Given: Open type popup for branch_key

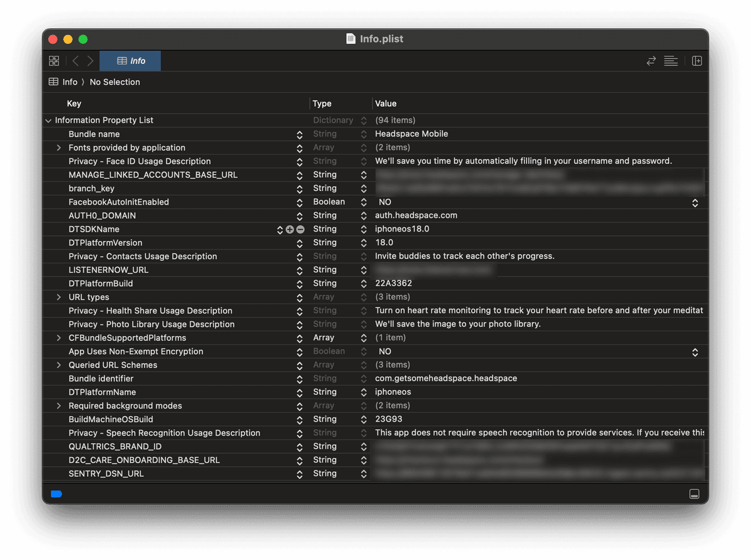Looking at the screenshot, I should click(x=364, y=188).
